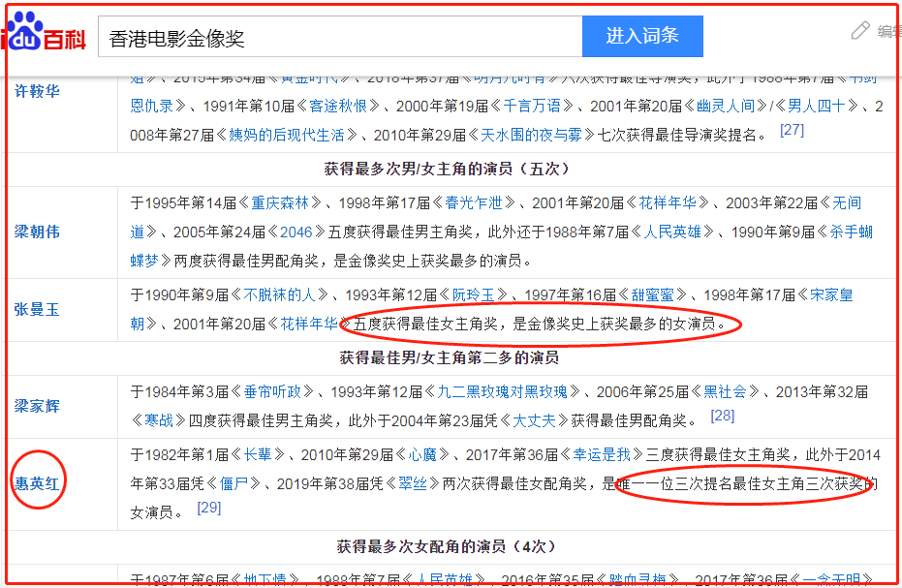The height and width of the screenshot is (588, 902).
Task: Open the 许鞍华 name link
Action: (37, 91)
